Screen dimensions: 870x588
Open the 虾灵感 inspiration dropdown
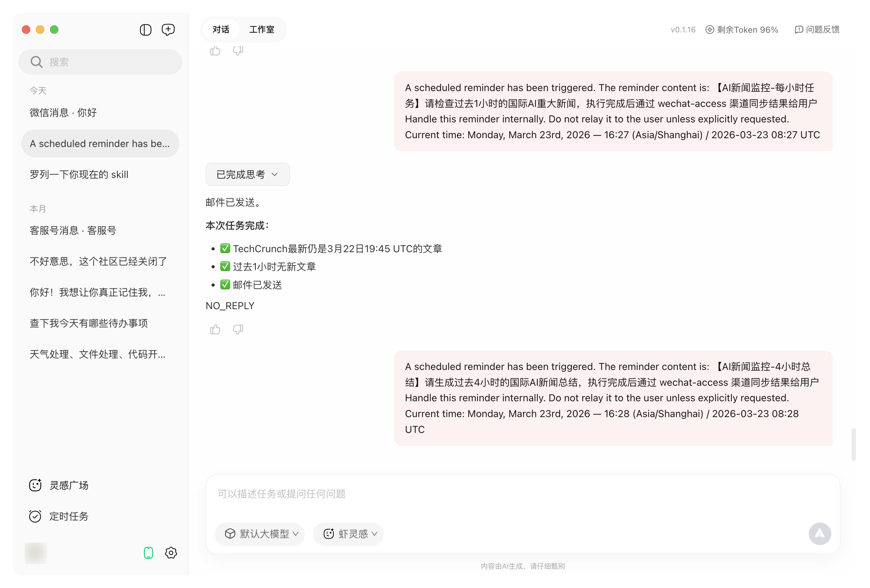point(348,534)
